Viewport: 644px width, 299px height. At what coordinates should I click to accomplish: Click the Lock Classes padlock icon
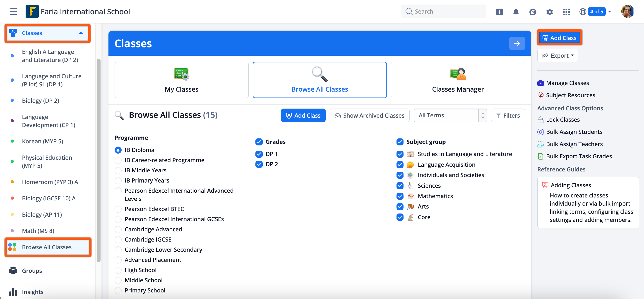coord(540,120)
